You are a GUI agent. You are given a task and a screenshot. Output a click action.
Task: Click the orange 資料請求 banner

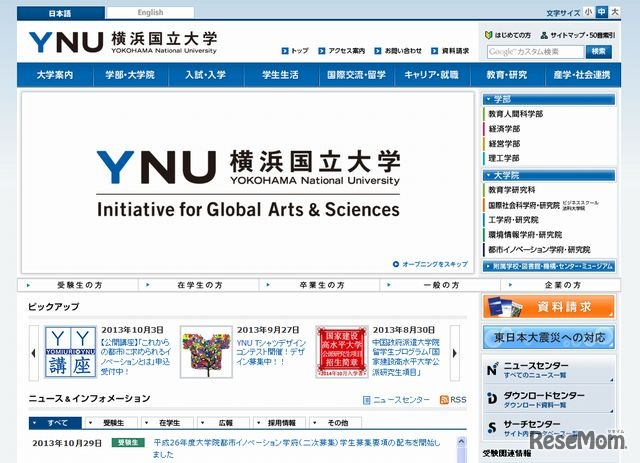[x=549, y=307]
